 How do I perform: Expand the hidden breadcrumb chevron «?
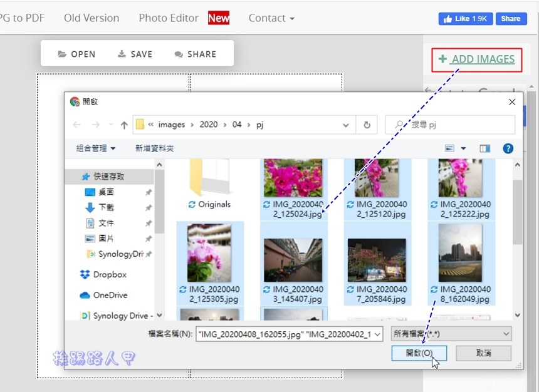[150, 125]
